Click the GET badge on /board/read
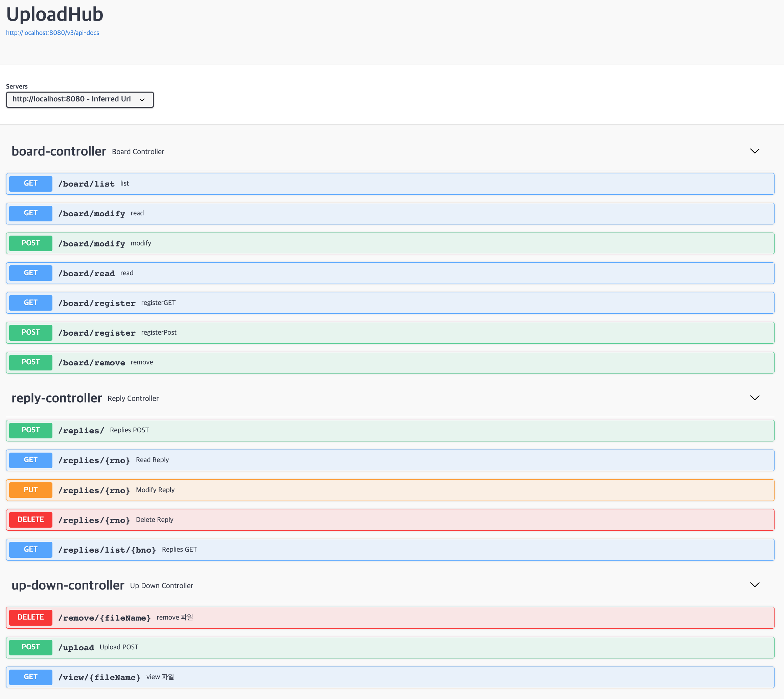This screenshot has width=784, height=699. (x=30, y=273)
